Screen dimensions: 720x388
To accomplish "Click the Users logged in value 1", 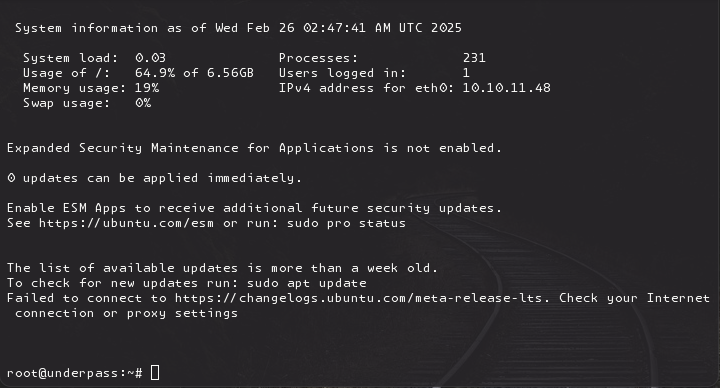I will pos(466,73).
